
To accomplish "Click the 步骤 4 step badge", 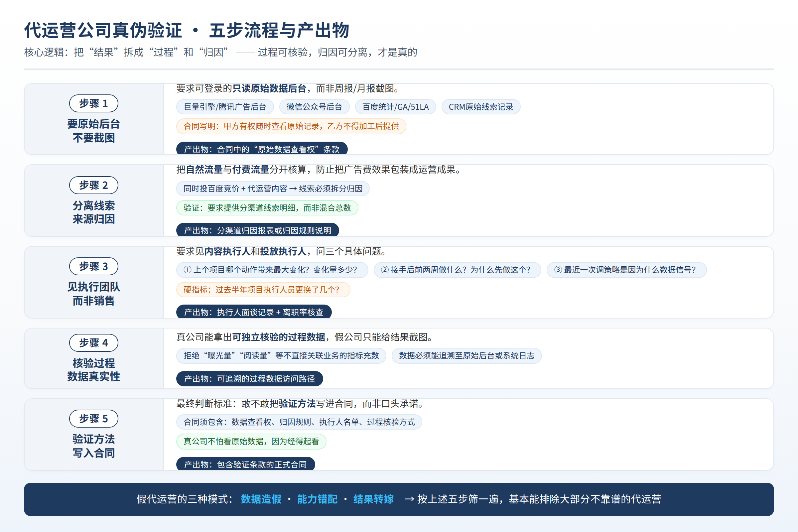I will [x=94, y=343].
